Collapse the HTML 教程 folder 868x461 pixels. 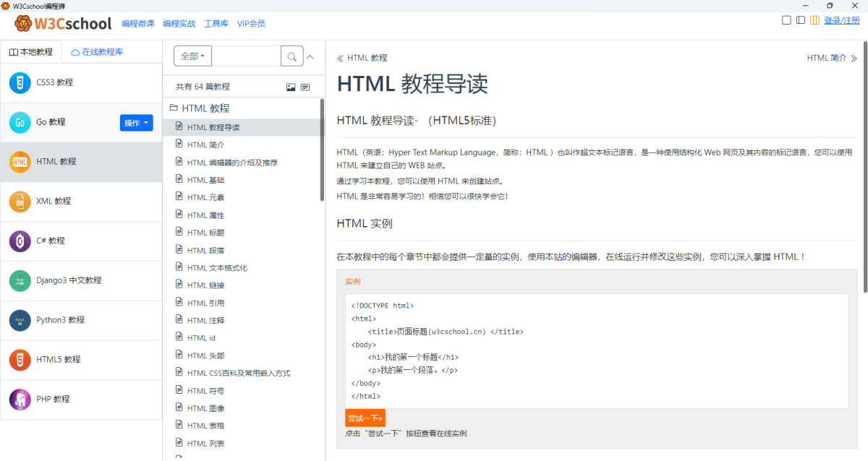[x=174, y=108]
